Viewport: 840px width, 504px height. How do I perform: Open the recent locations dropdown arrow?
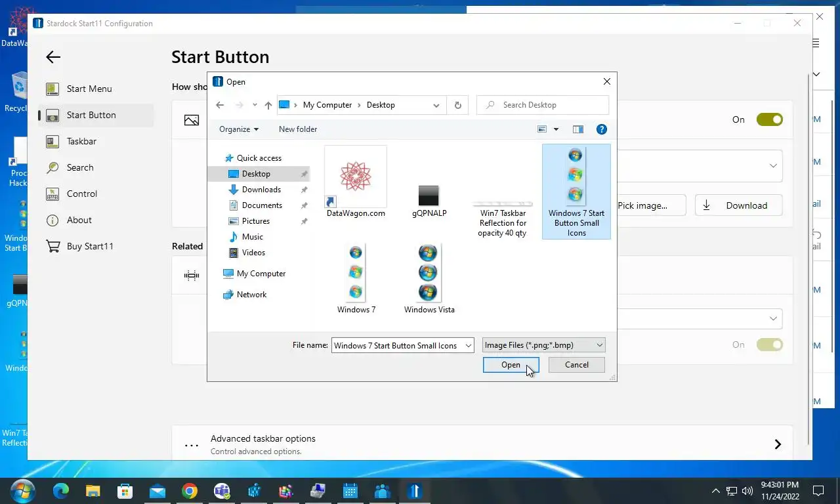coord(255,105)
